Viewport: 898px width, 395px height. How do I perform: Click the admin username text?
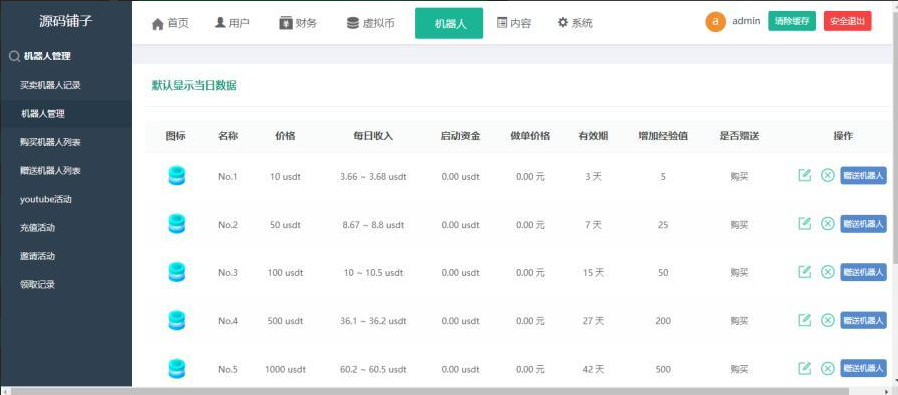(746, 21)
